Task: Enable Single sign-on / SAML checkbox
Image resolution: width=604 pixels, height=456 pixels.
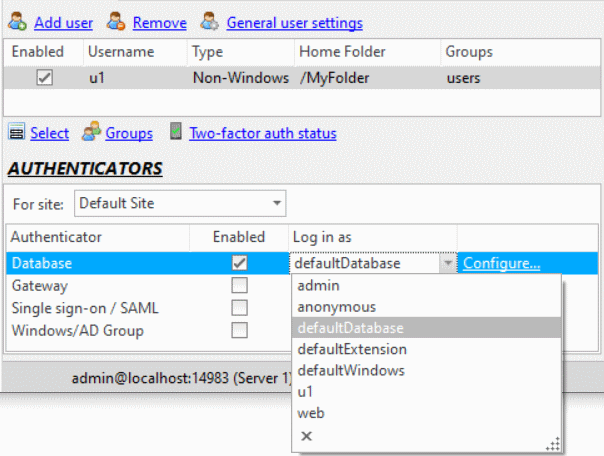Action: click(239, 308)
